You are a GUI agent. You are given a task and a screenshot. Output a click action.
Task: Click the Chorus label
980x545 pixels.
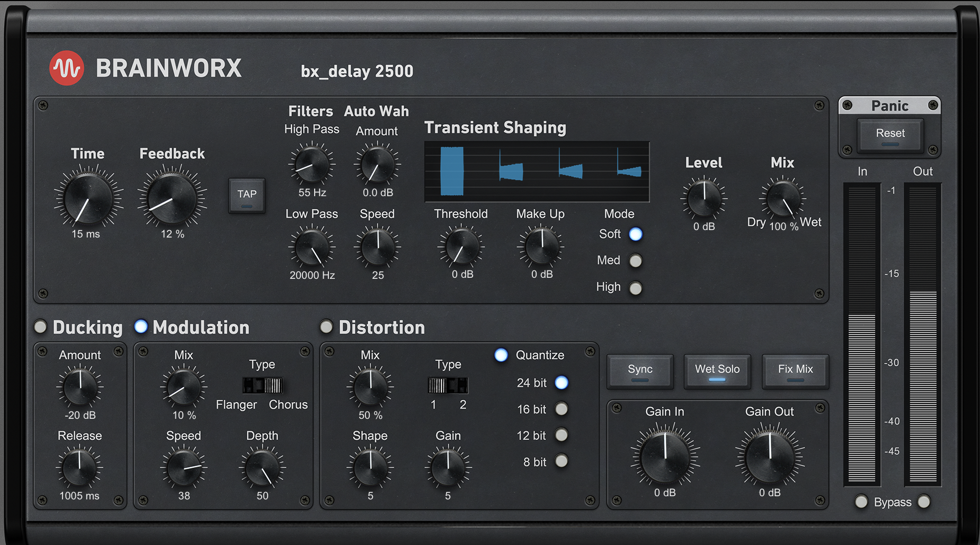coord(288,405)
